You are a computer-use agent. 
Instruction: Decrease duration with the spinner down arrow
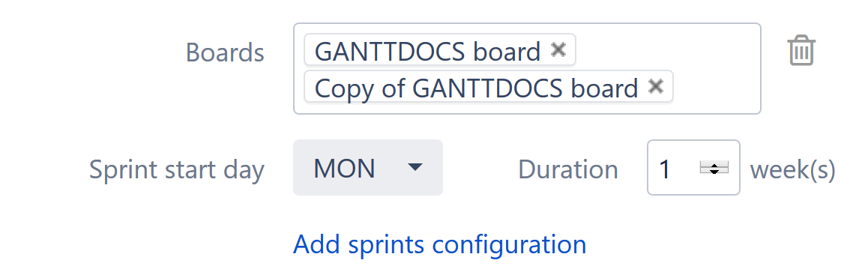714,171
